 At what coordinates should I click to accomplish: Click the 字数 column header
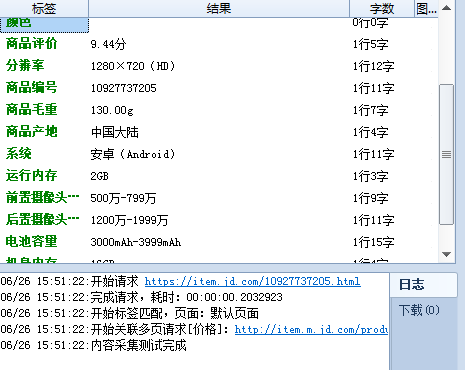(x=382, y=8)
